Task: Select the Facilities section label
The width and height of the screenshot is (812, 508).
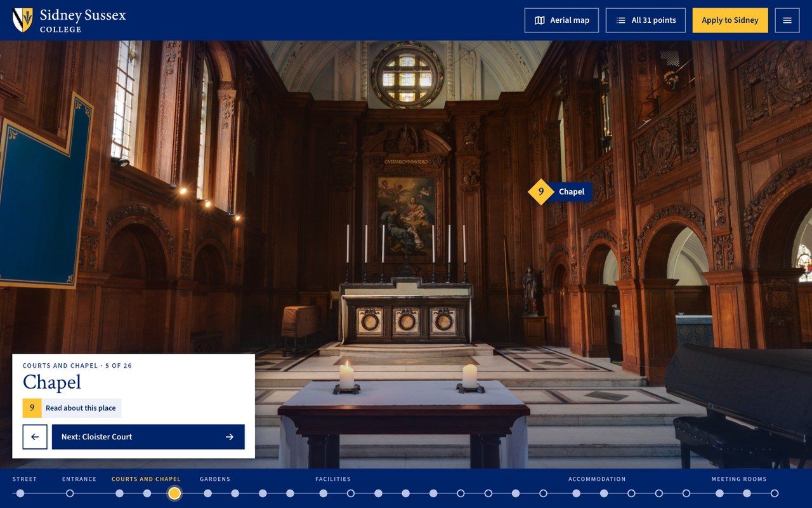Action: point(333,479)
